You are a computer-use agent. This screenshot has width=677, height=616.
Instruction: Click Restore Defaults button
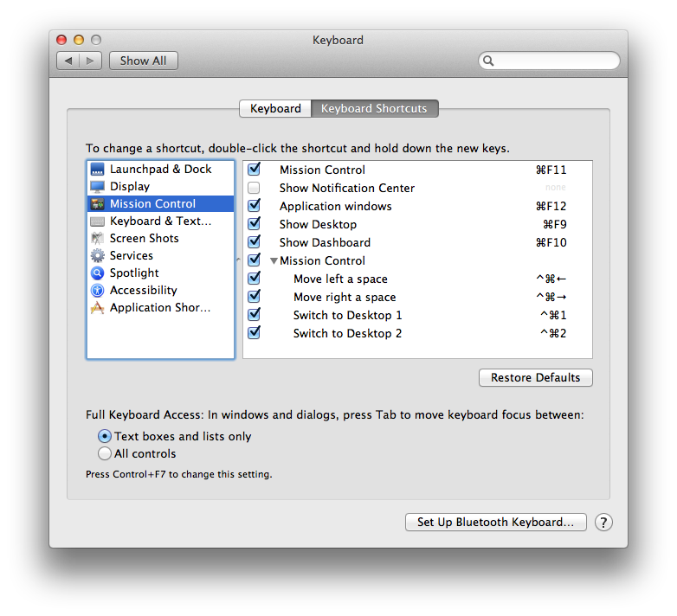point(535,377)
